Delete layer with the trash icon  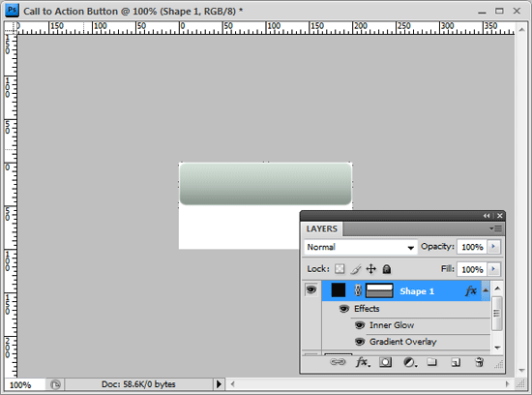pyautogui.click(x=479, y=362)
